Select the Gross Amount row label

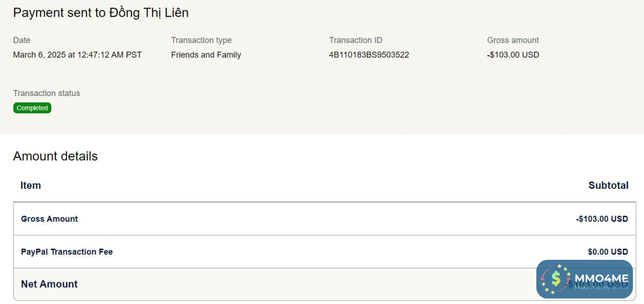[49, 219]
